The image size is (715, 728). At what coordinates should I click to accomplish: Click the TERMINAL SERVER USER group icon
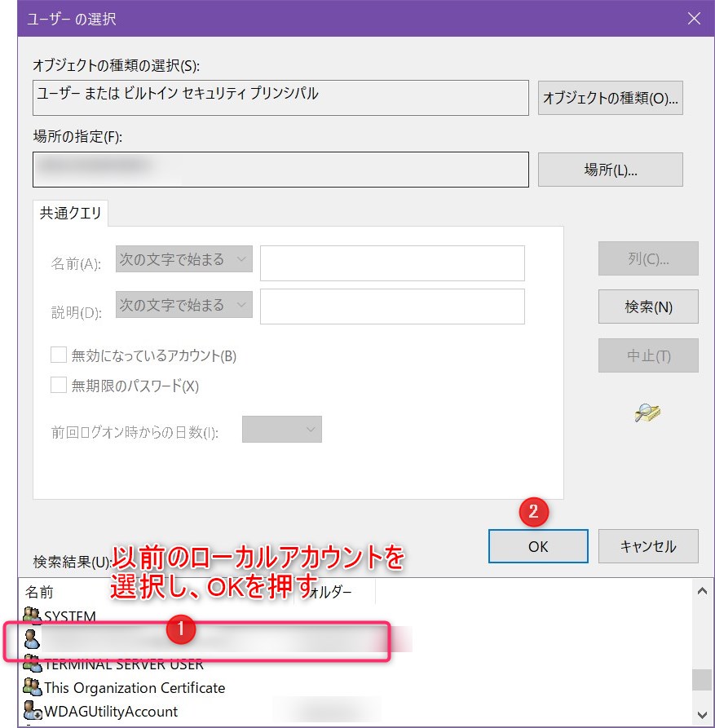point(32,664)
